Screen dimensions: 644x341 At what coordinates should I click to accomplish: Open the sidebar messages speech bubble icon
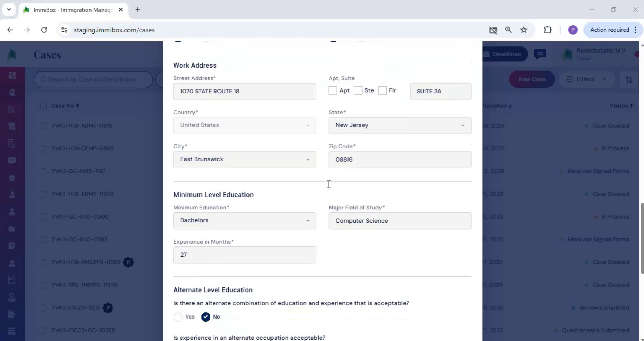(x=12, y=161)
